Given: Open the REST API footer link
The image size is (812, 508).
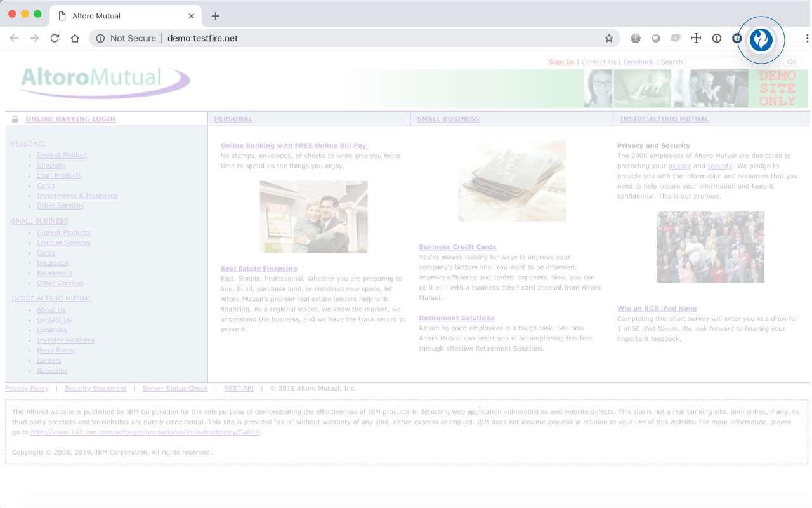Looking at the screenshot, I should click(239, 388).
